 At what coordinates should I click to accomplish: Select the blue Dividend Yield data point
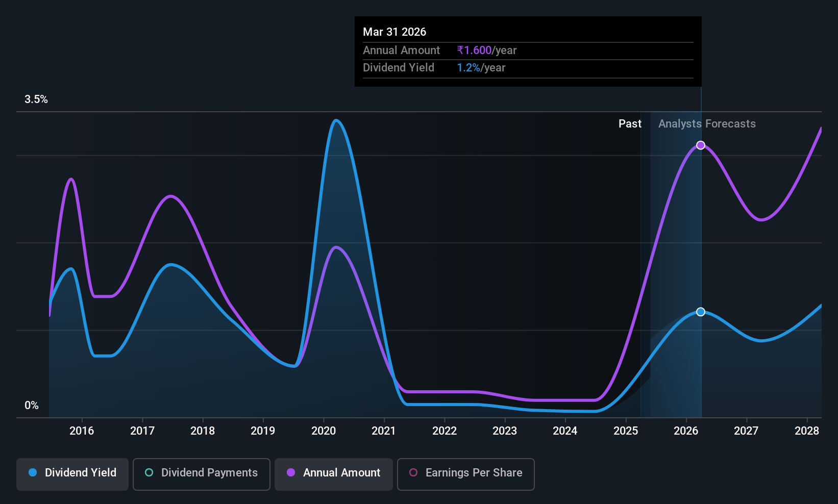pyautogui.click(x=701, y=312)
